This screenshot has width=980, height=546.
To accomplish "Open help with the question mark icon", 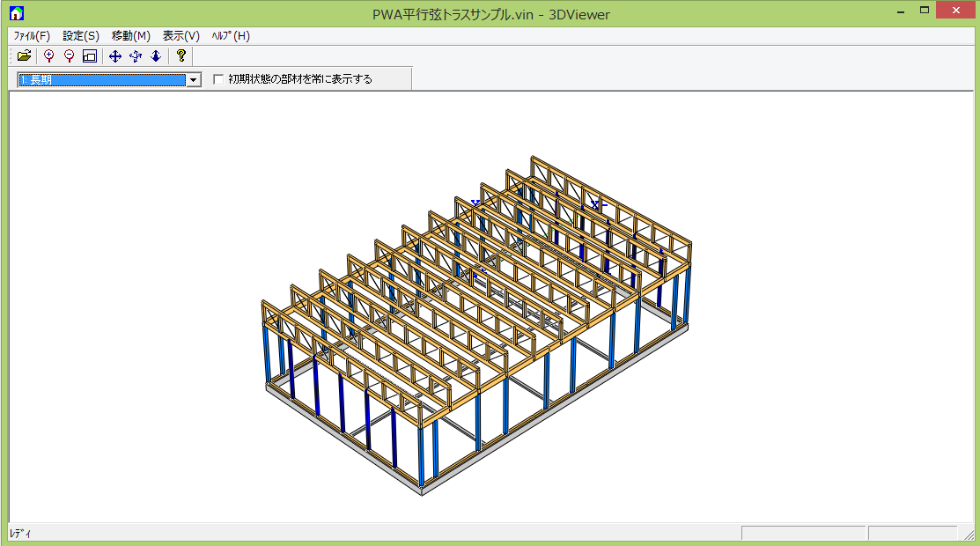I will click(181, 56).
